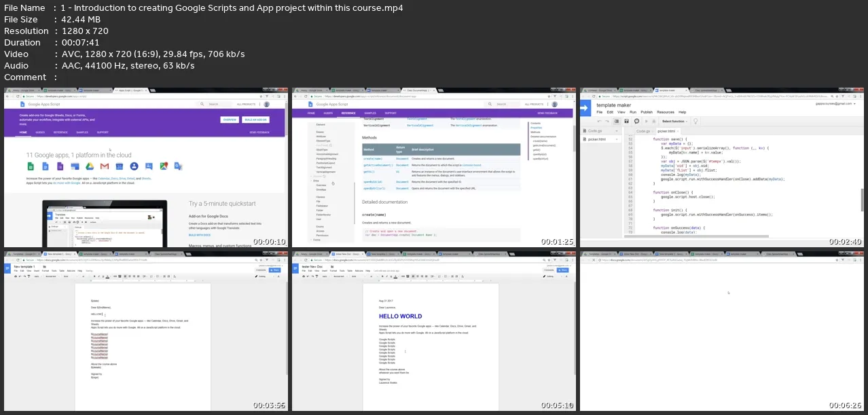868x415 pixels.
Task: Click SEND FEEDBACK in the 00:00:10 frame
Action: (259, 132)
